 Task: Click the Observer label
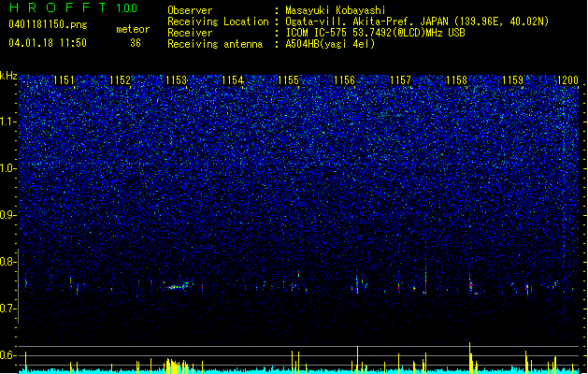[x=190, y=10]
